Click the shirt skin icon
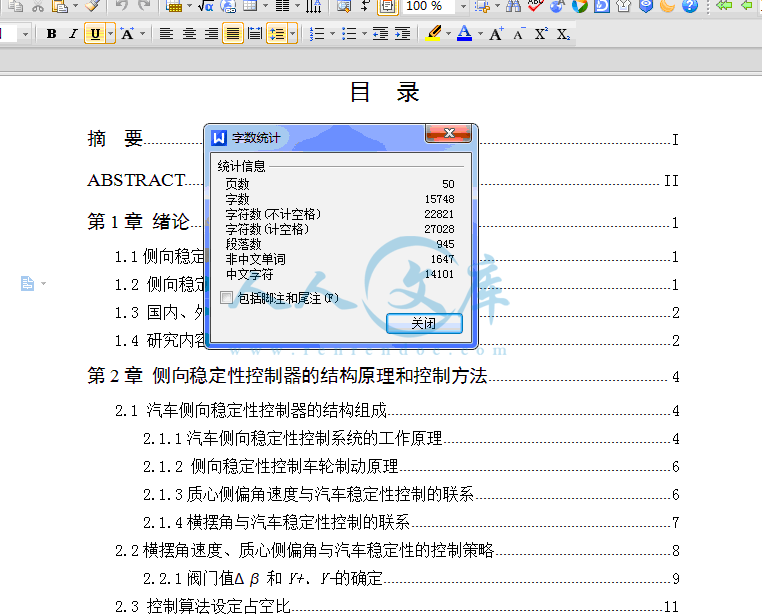 pyautogui.click(x=623, y=6)
